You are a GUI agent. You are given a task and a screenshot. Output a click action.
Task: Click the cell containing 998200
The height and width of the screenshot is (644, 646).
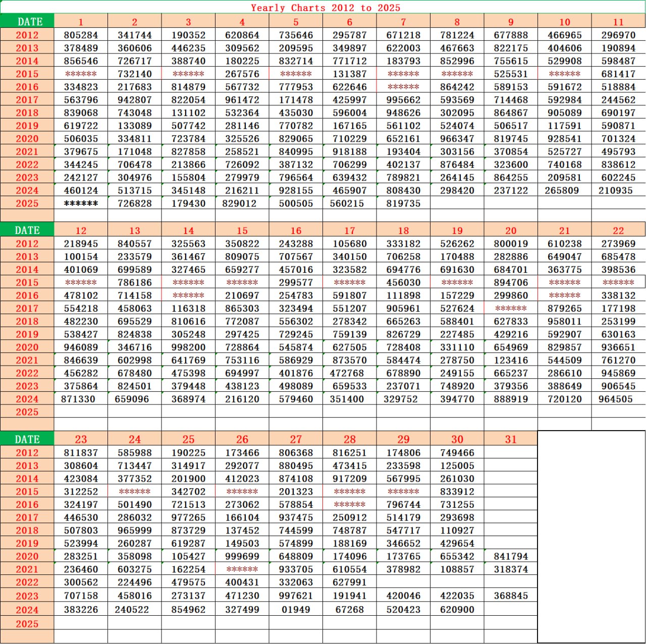(x=188, y=347)
